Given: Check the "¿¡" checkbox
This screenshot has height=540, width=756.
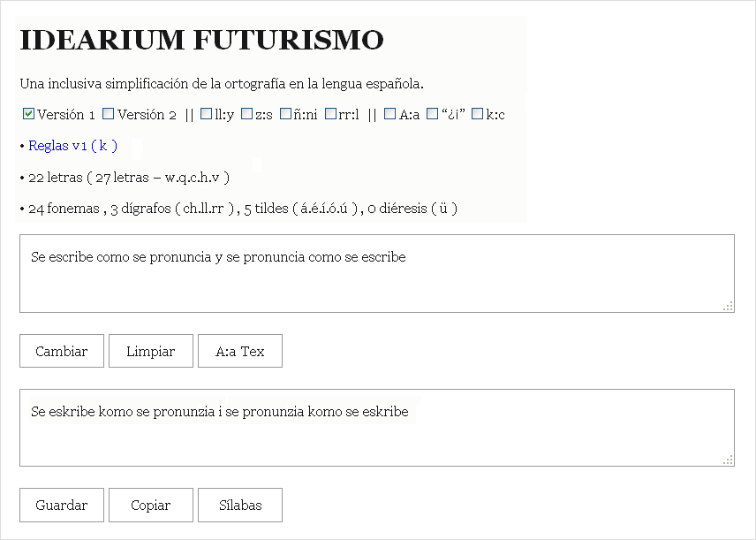Looking at the screenshot, I should point(432,114).
